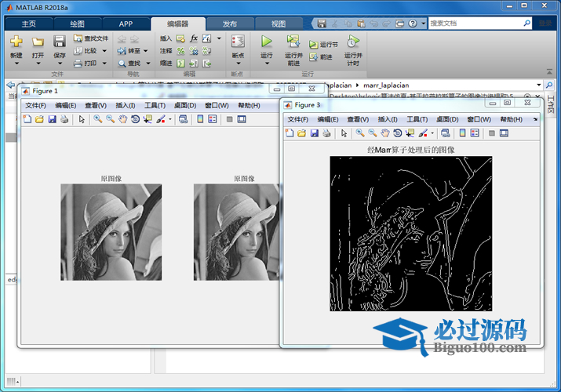Expand the address bar path dropdown arrow
Image resolution: width=561 pixels, height=392 pixels.
click(538, 84)
